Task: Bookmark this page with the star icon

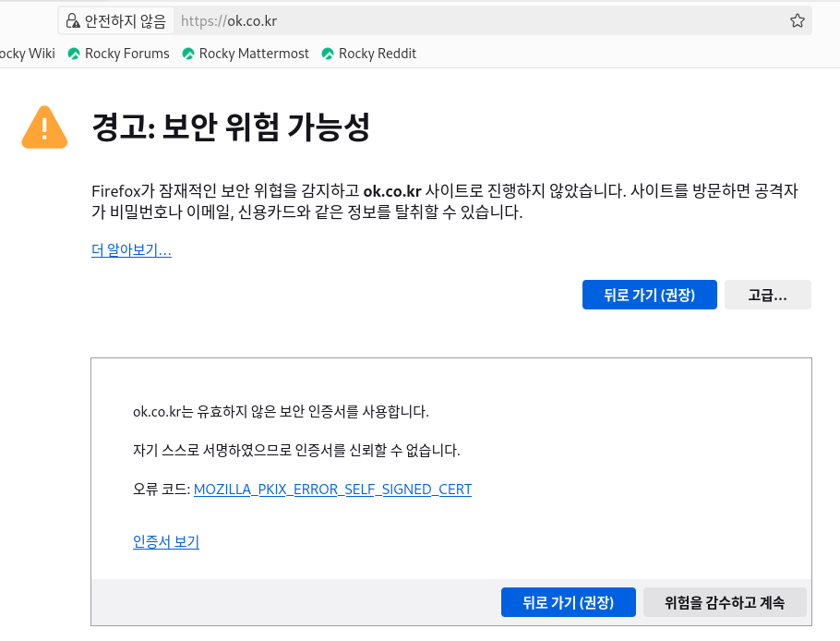Action: click(798, 21)
